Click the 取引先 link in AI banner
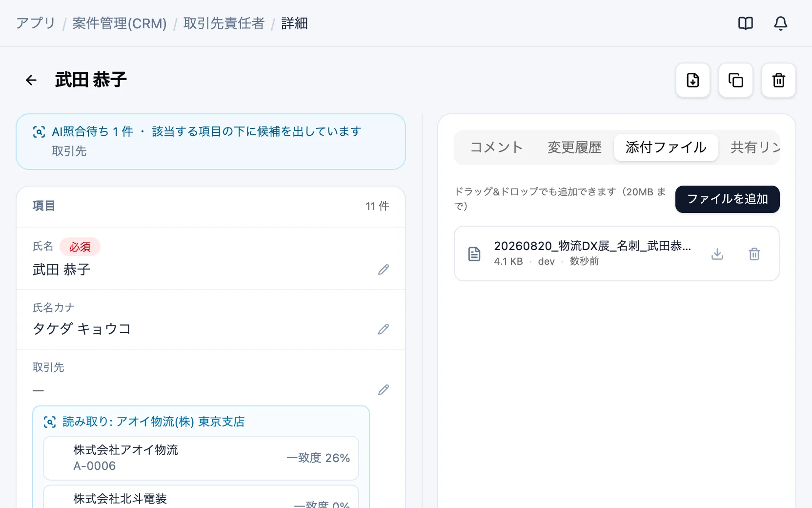The image size is (812, 508). pos(69,151)
